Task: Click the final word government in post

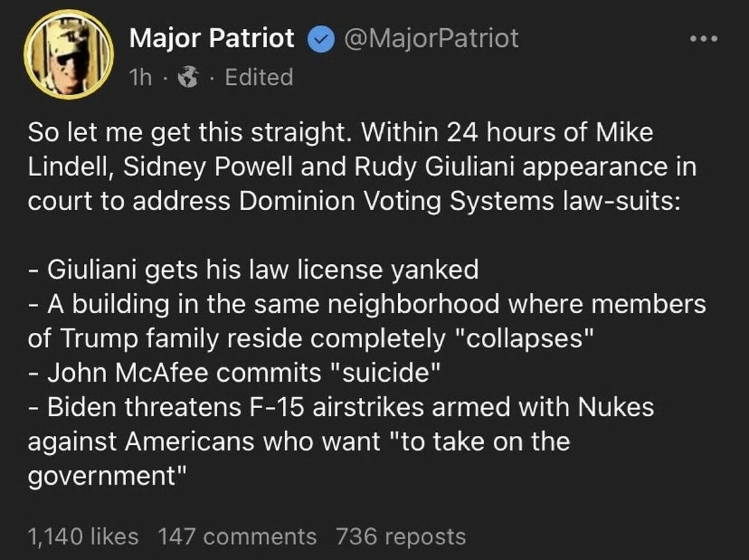Action: pyautogui.click(x=103, y=477)
